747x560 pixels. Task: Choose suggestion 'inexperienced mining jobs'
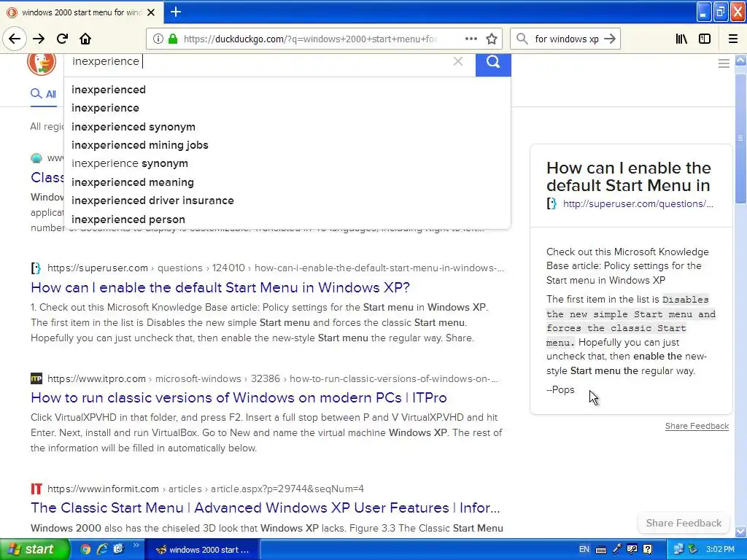(287, 145)
